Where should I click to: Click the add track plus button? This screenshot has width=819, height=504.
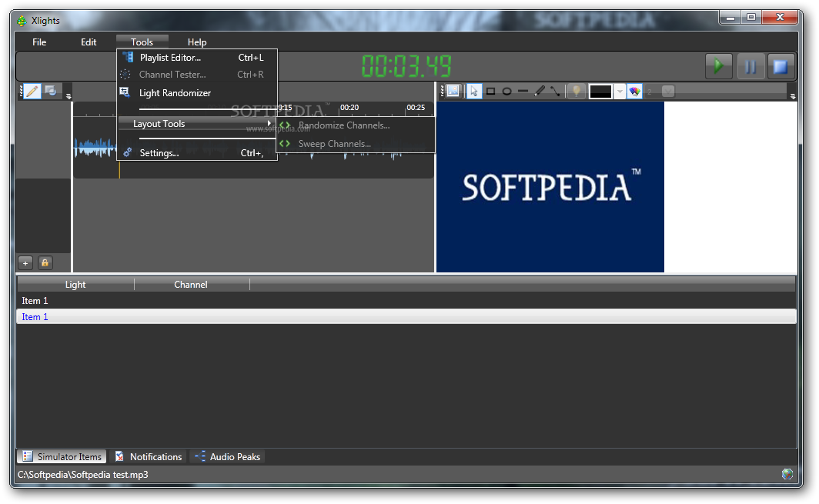25,262
